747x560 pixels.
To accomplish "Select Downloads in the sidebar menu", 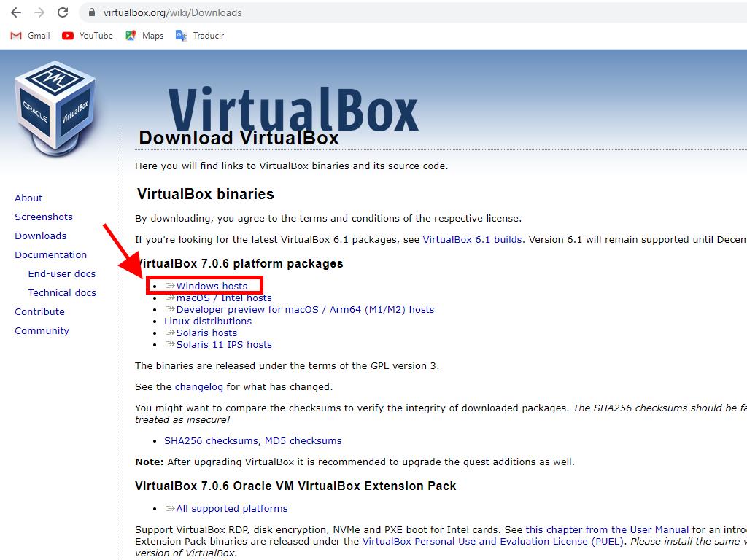I will pyautogui.click(x=41, y=236).
